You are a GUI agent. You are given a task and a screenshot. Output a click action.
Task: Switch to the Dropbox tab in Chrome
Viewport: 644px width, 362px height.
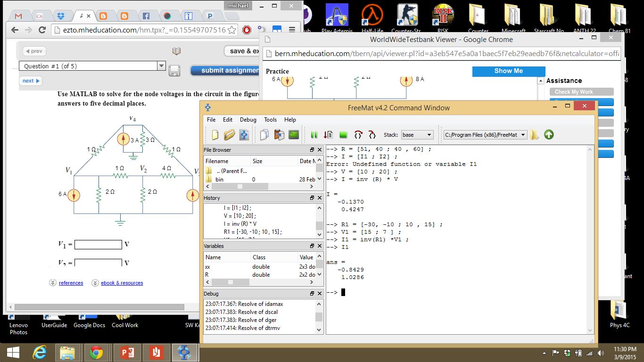pos(61,16)
